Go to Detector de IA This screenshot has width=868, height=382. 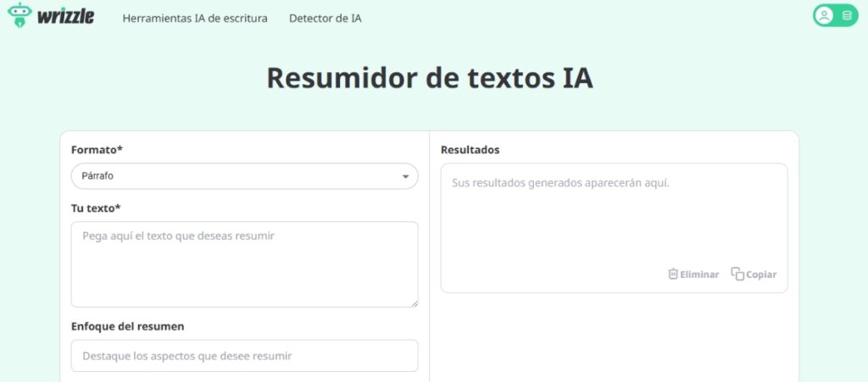325,19
